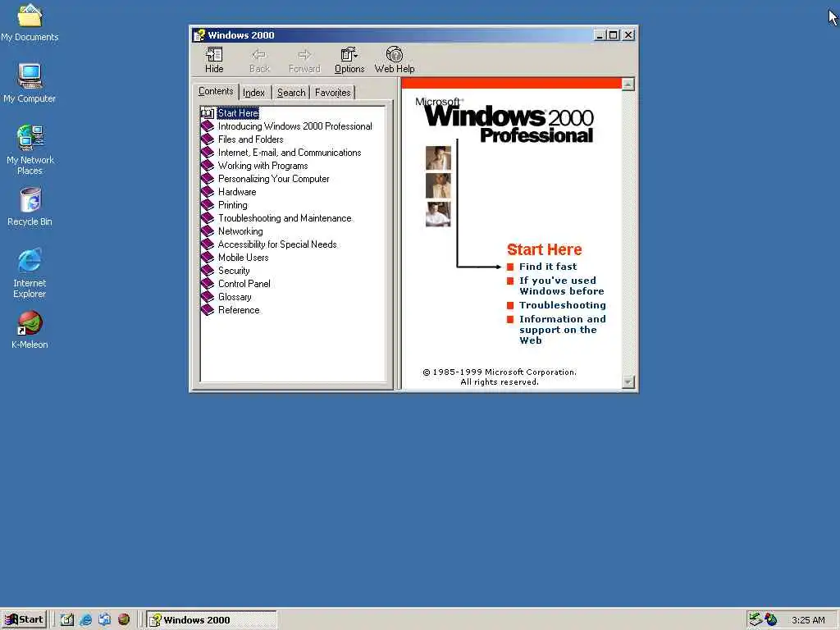Screen dimensions: 840x630
Task: Expand book icon for Personalizing Your Computer
Action: point(208,179)
